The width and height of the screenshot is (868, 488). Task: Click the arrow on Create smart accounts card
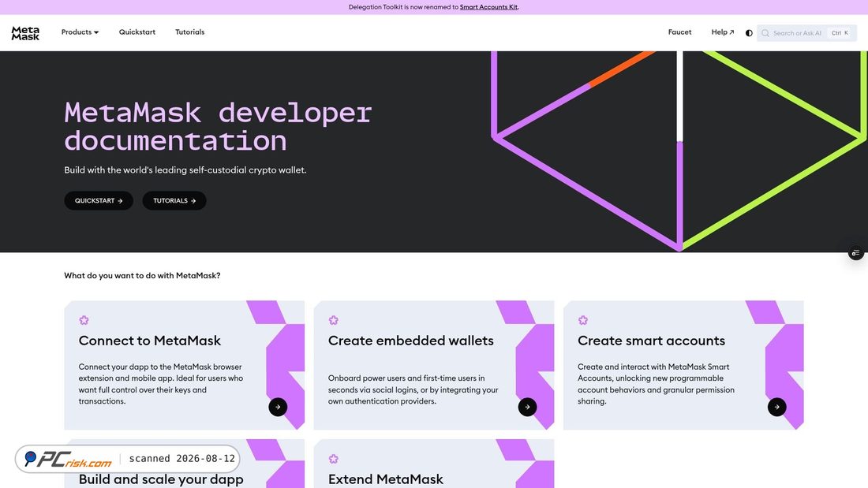(777, 407)
